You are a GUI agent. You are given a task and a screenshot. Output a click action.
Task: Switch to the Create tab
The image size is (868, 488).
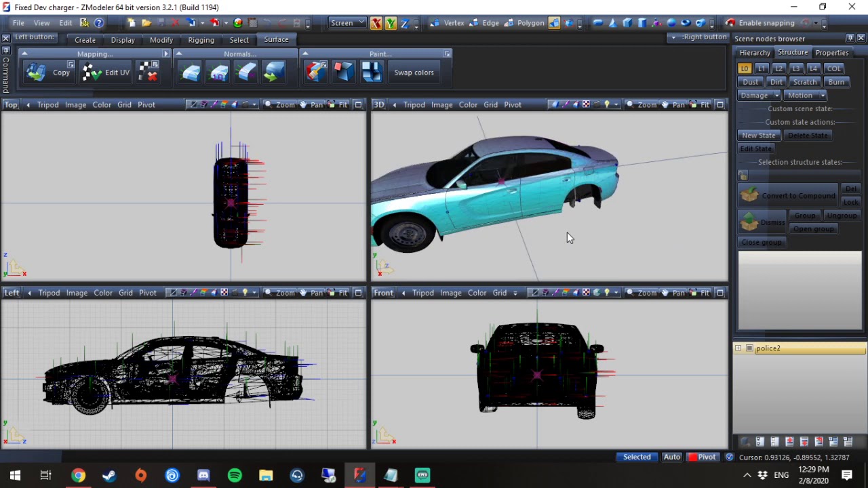coord(85,40)
